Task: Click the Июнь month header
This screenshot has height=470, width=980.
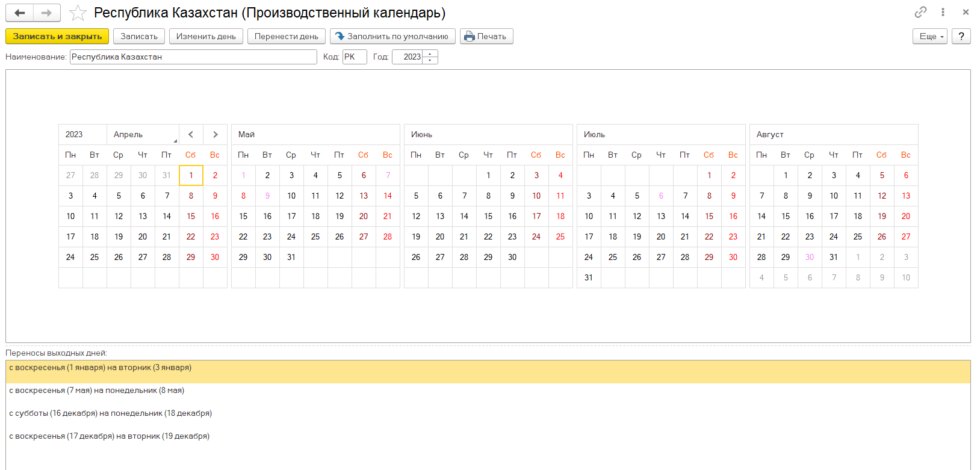Action: click(x=488, y=134)
